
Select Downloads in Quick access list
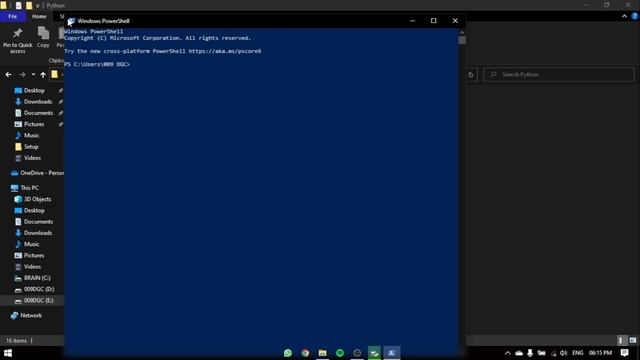pyautogui.click(x=38, y=102)
